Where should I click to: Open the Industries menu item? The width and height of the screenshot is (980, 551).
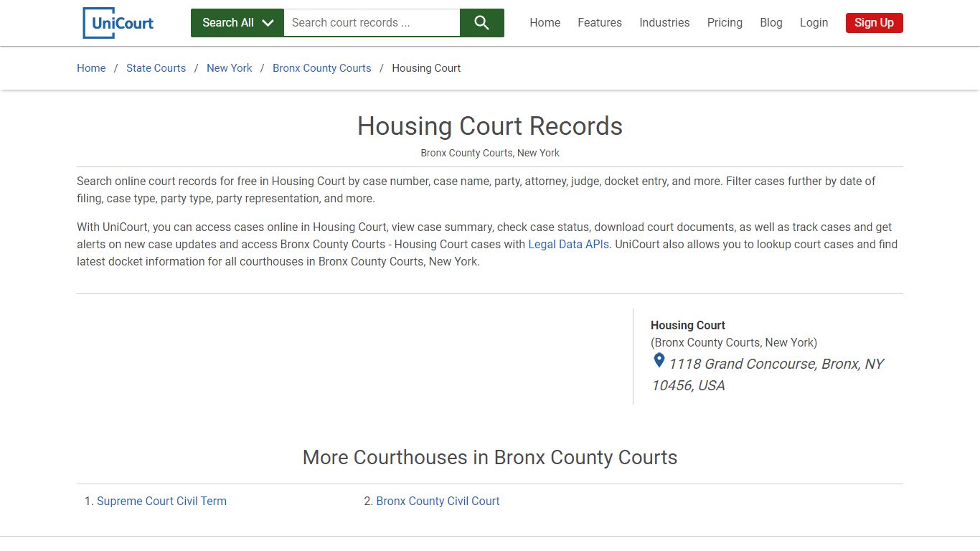click(x=664, y=23)
